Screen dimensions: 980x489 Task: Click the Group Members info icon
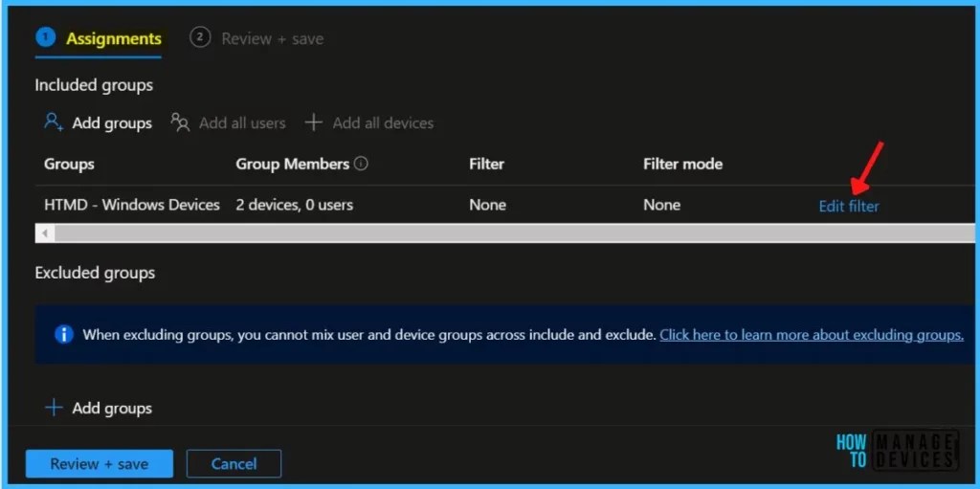361,164
